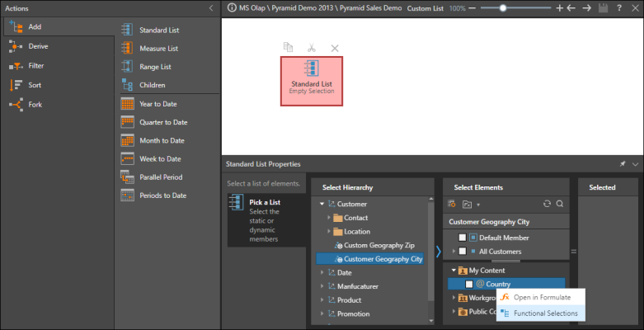Open the Fork action
644x330 pixels.
(15, 105)
